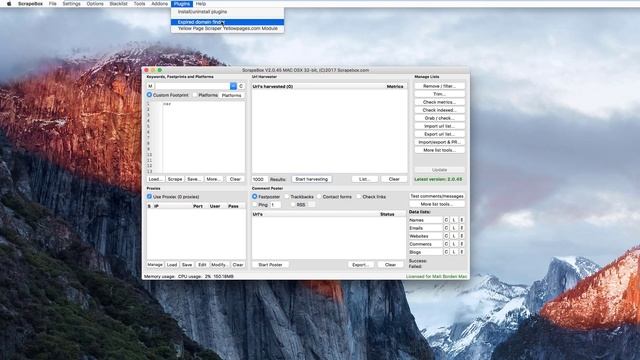This screenshot has width=640, height=360.
Task: Open the Apple menu
Action: 9,4
